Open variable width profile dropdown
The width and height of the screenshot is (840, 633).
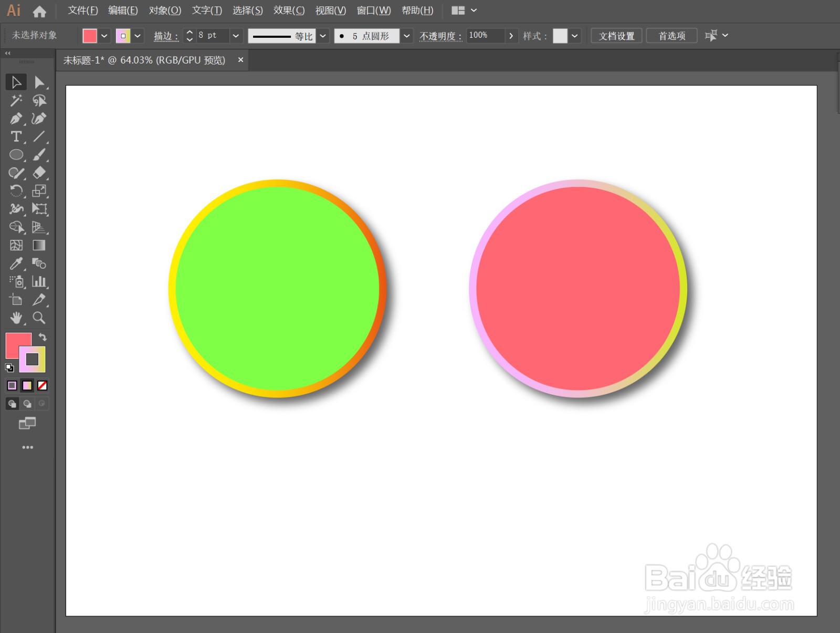(x=323, y=36)
